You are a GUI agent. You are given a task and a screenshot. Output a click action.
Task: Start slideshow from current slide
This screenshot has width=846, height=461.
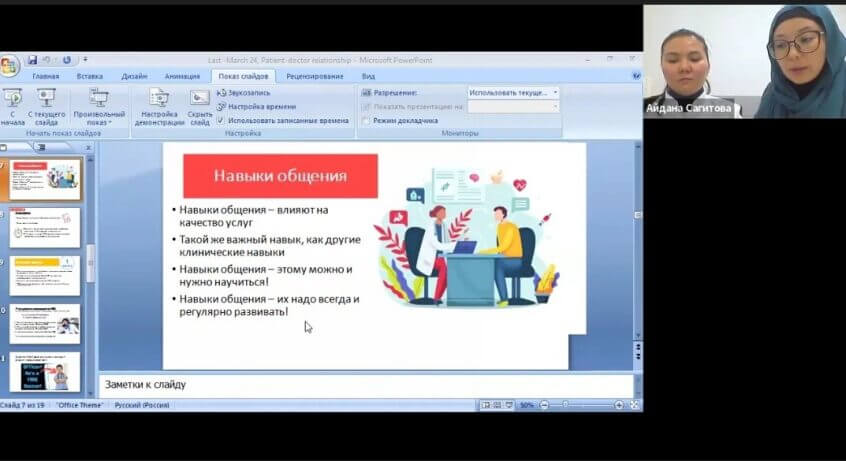pos(46,98)
